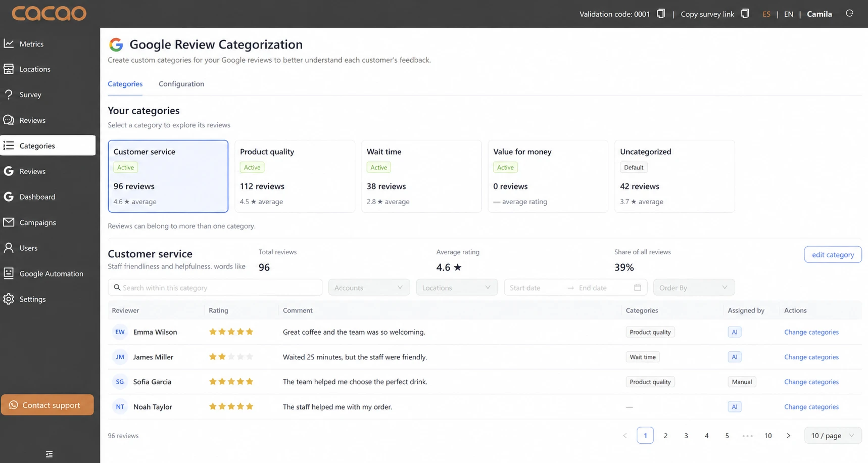This screenshot has height=463, width=868.
Task: Jump to page 10 of reviews
Action: tap(768, 435)
